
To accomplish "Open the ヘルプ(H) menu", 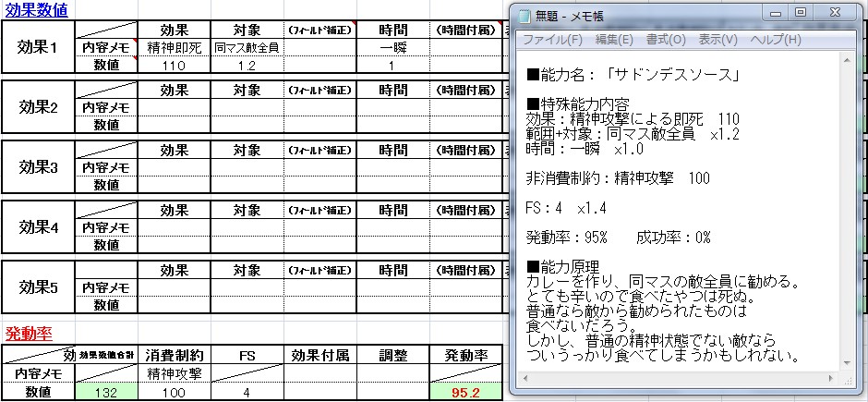I will coord(774,40).
